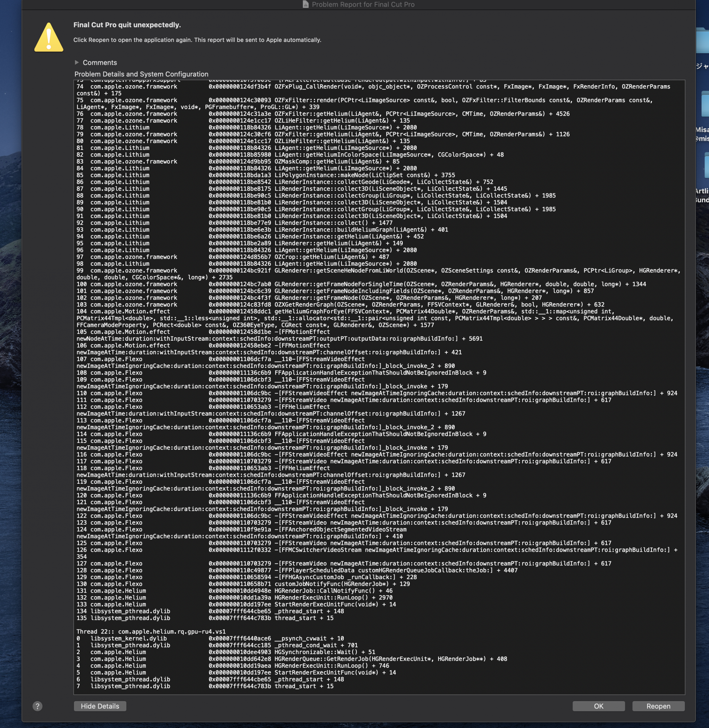Click the 'Comments' label
Image resolution: width=709 pixels, height=728 pixels.
point(100,63)
